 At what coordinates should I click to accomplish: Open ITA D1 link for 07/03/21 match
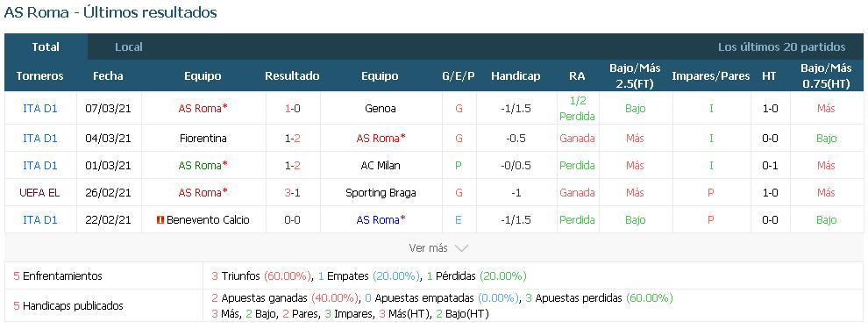coord(39,109)
